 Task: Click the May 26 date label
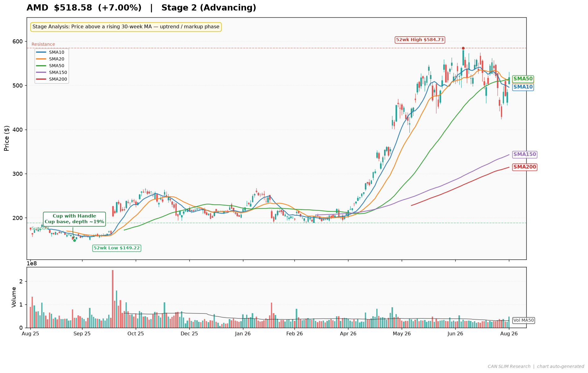coord(402,334)
